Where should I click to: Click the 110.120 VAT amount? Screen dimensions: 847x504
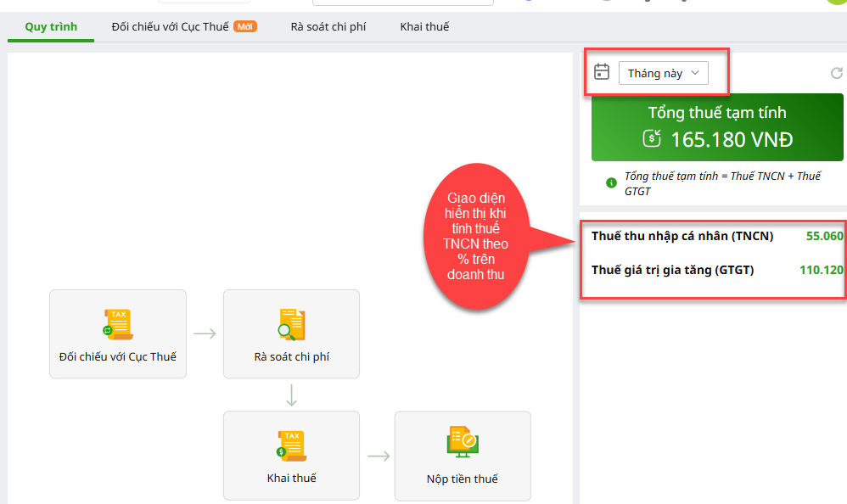821,270
